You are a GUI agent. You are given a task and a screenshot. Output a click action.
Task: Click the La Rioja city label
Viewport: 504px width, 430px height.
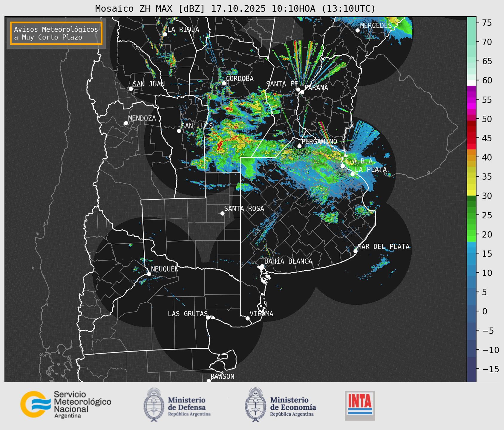(x=183, y=29)
